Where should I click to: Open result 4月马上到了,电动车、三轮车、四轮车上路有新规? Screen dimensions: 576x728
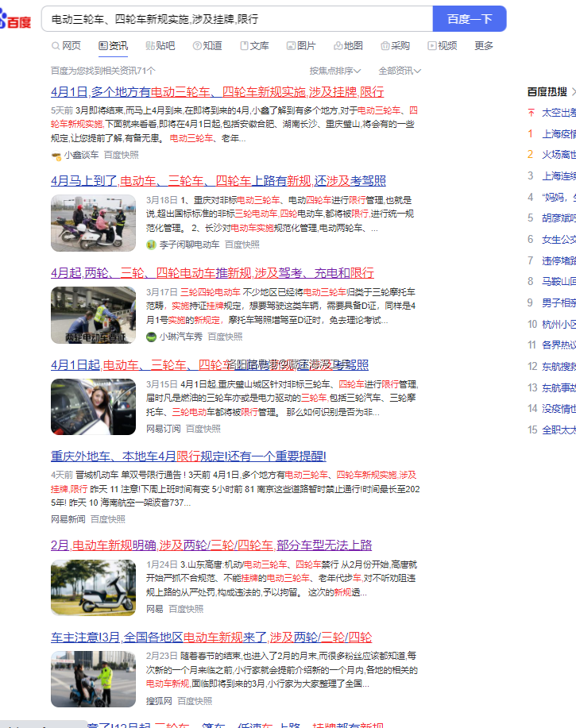click(x=218, y=180)
